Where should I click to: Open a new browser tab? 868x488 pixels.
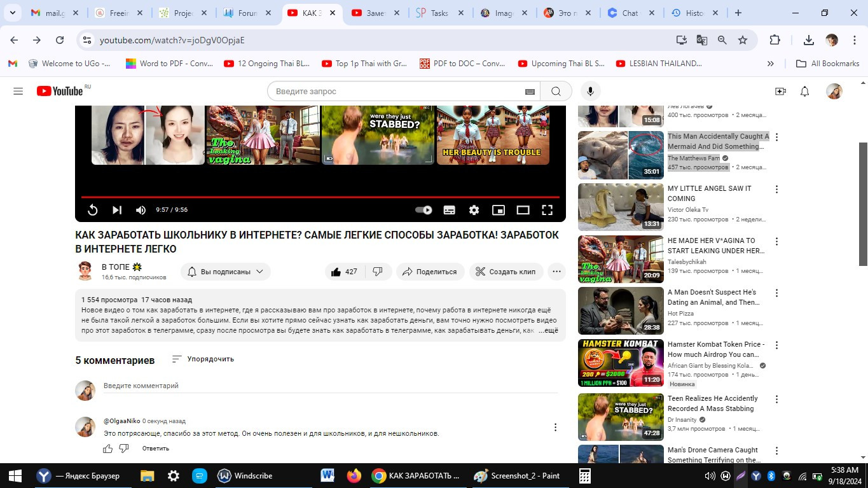click(738, 13)
